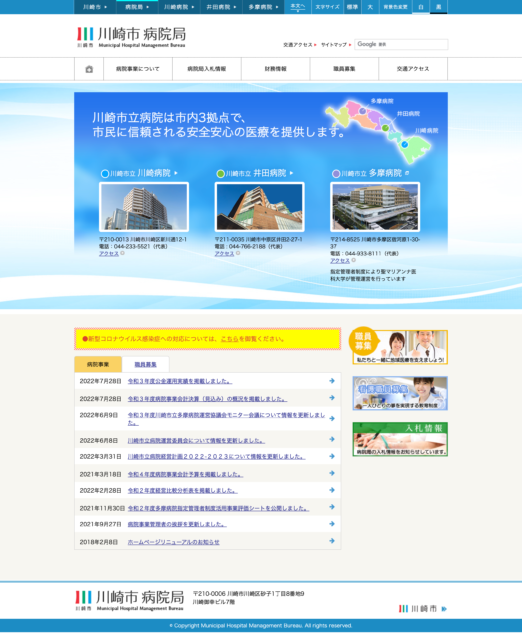Open the home icon in navigation bar

point(89,69)
